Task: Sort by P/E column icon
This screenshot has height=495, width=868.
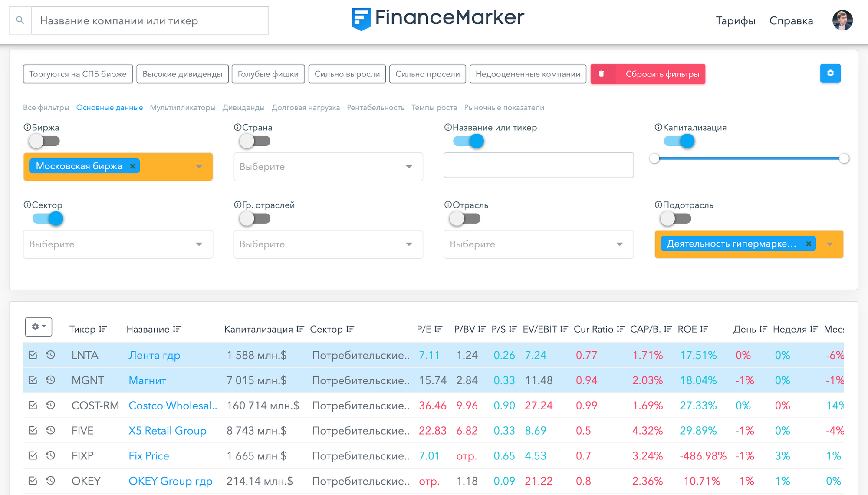Action: [438, 329]
